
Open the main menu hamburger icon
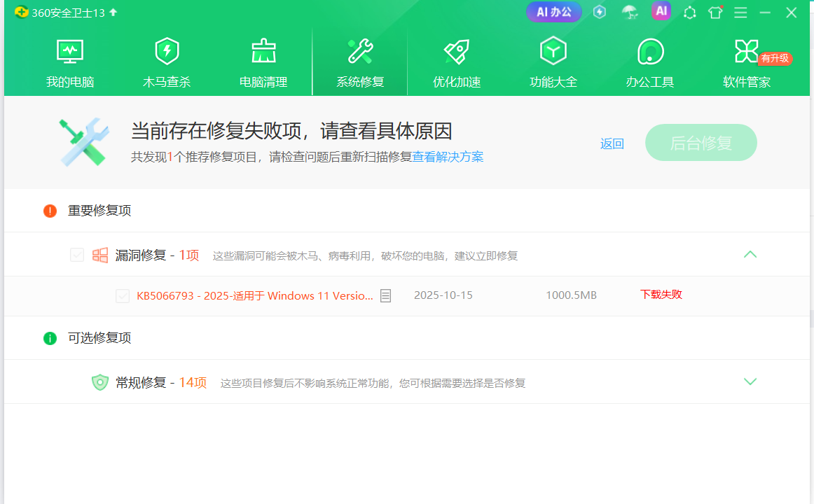740,13
